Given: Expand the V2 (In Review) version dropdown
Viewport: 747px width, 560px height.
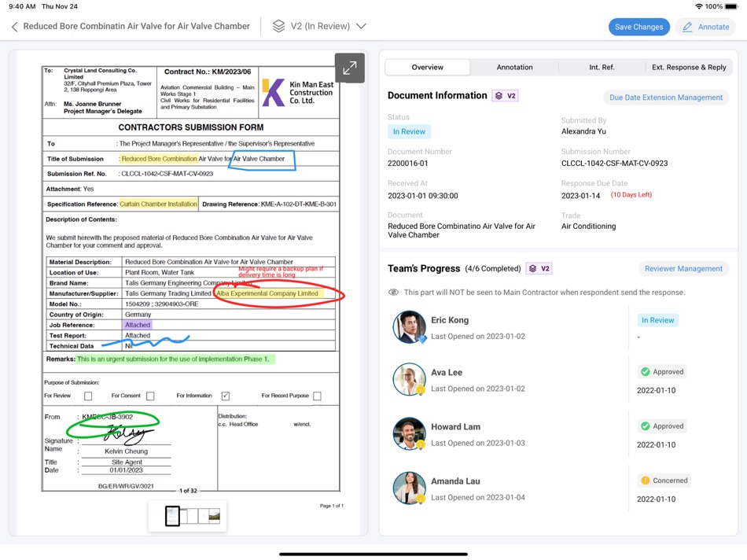Looking at the screenshot, I should tap(361, 26).
